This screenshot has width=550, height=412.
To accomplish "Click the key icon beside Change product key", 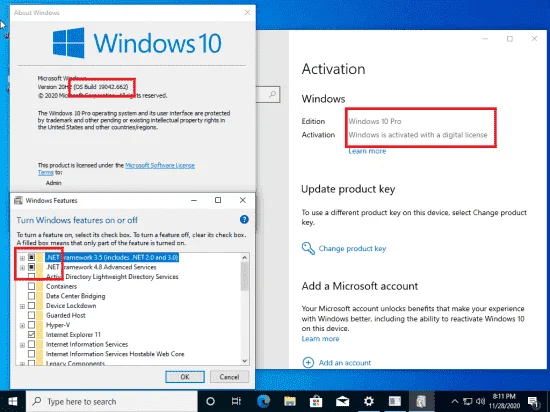I will click(x=308, y=248).
